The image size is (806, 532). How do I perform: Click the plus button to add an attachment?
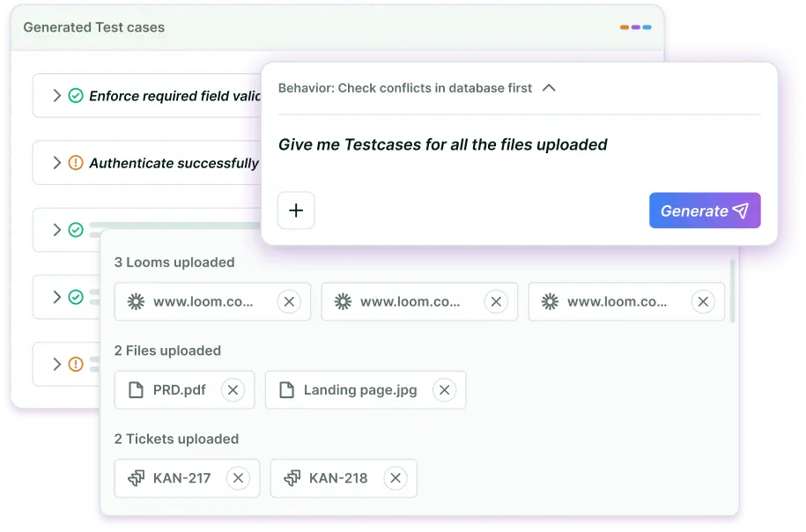pyautogui.click(x=296, y=210)
